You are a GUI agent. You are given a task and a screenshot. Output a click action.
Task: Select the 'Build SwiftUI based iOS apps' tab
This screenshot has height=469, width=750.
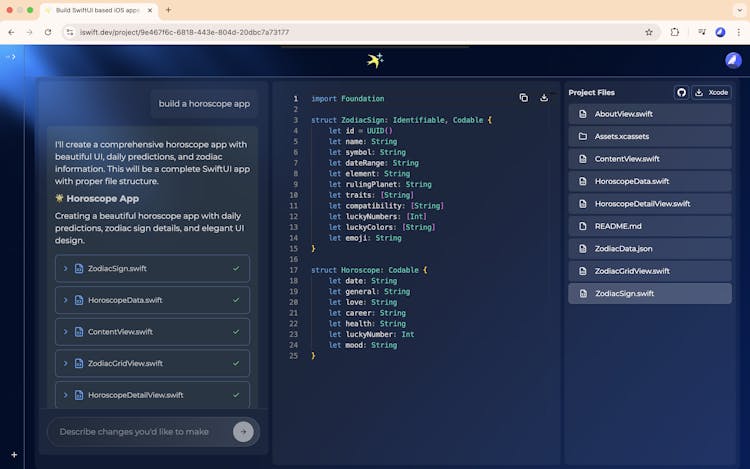(98, 10)
